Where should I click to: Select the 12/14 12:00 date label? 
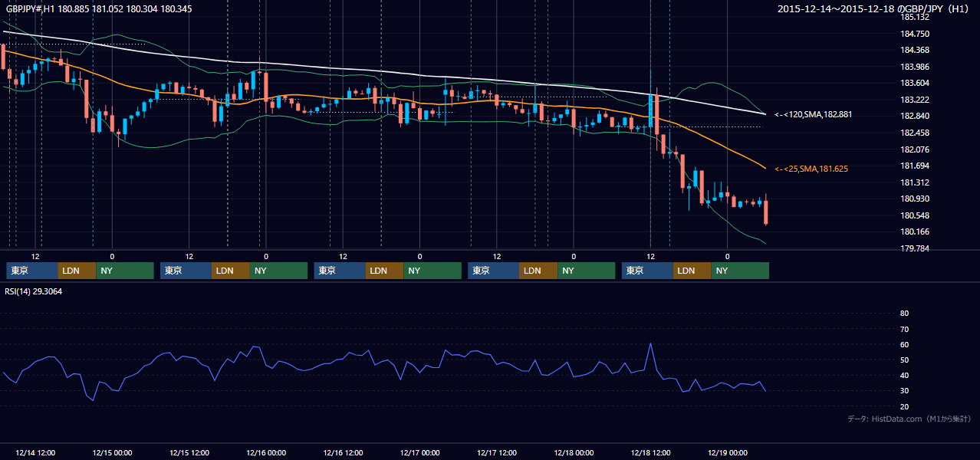(x=35, y=452)
